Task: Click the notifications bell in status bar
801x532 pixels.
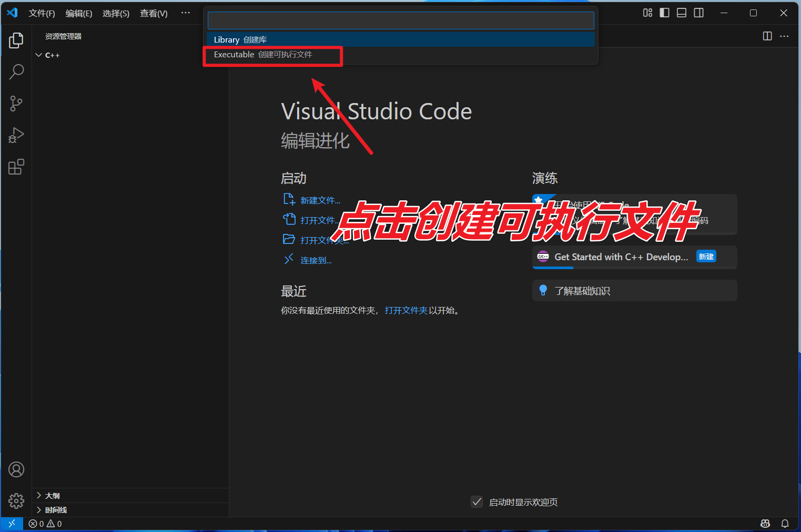Action: [785, 524]
